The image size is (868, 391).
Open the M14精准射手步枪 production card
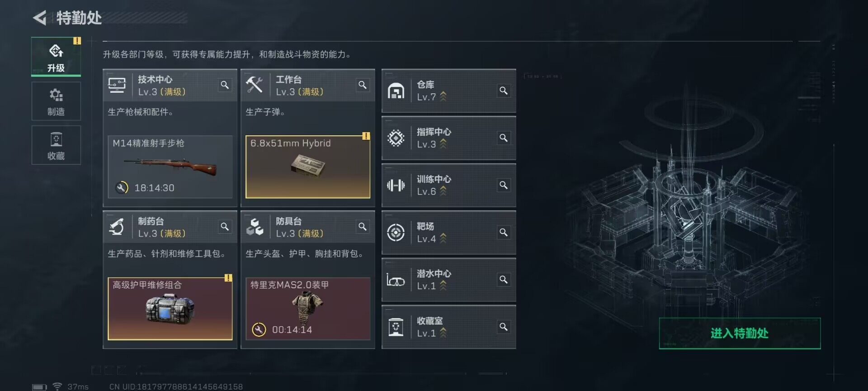pyautogui.click(x=170, y=167)
